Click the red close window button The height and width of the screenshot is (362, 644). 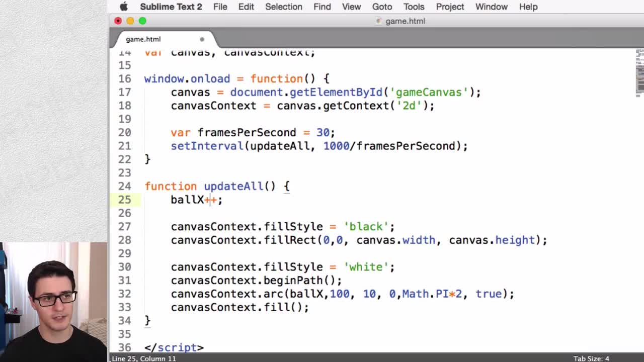coord(118,21)
